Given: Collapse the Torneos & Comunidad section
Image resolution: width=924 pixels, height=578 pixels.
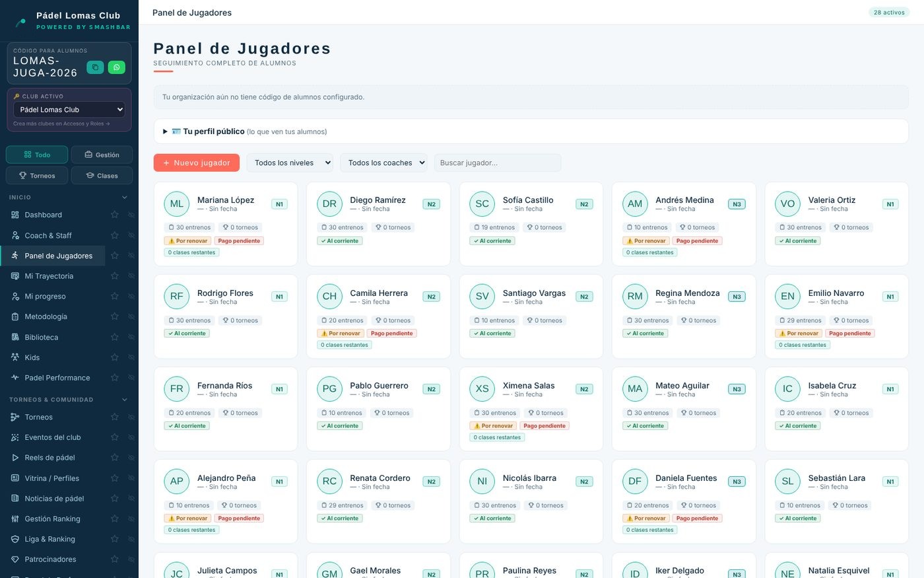Looking at the screenshot, I should pos(124,400).
